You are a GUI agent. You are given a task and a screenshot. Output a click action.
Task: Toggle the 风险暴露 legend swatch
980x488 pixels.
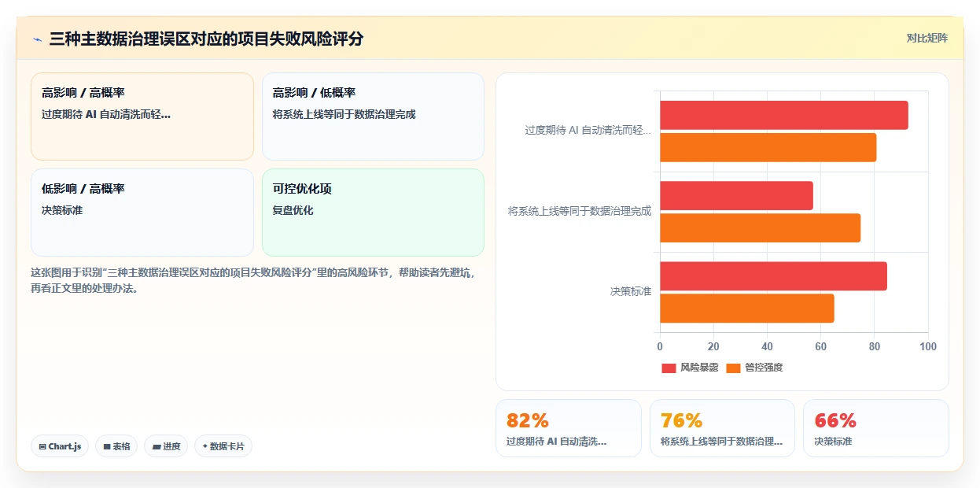pos(669,368)
